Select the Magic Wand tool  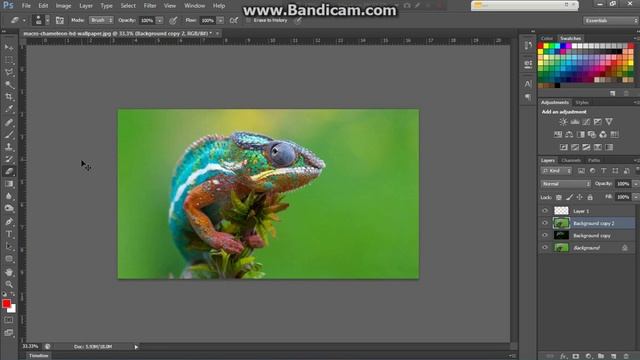[x=9, y=84]
